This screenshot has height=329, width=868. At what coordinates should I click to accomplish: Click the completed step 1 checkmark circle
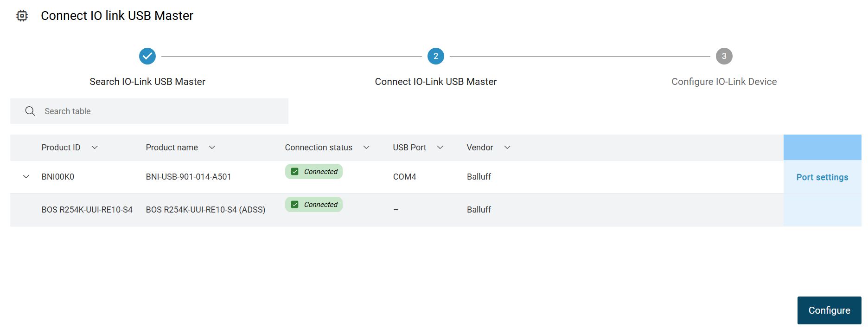(147, 56)
